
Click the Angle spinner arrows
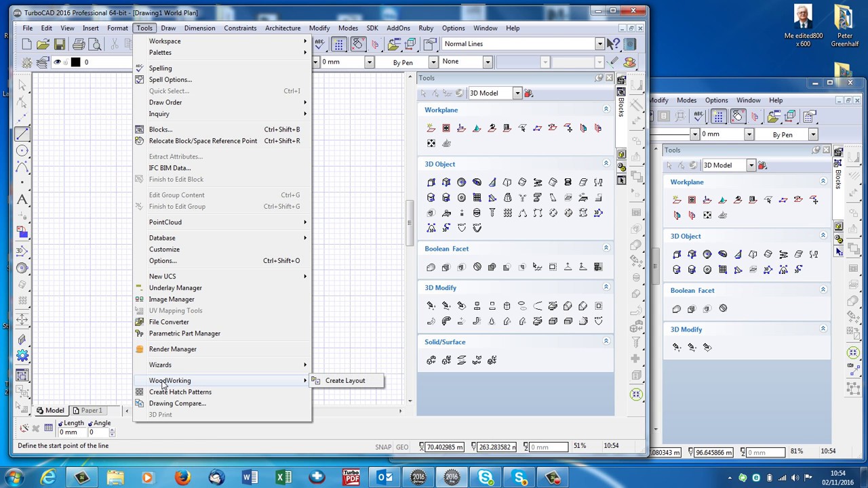pyautogui.click(x=113, y=432)
